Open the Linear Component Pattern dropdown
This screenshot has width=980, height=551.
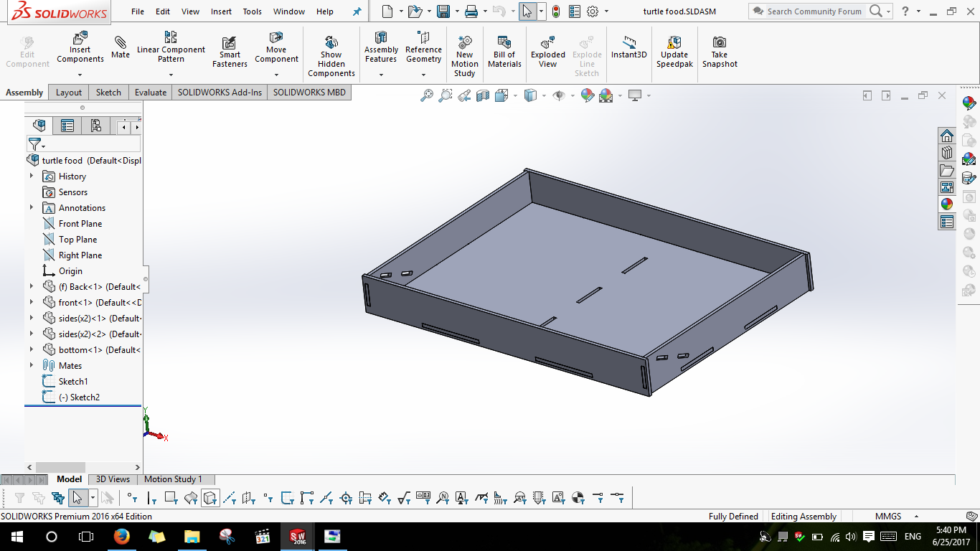[x=171, y=74]
